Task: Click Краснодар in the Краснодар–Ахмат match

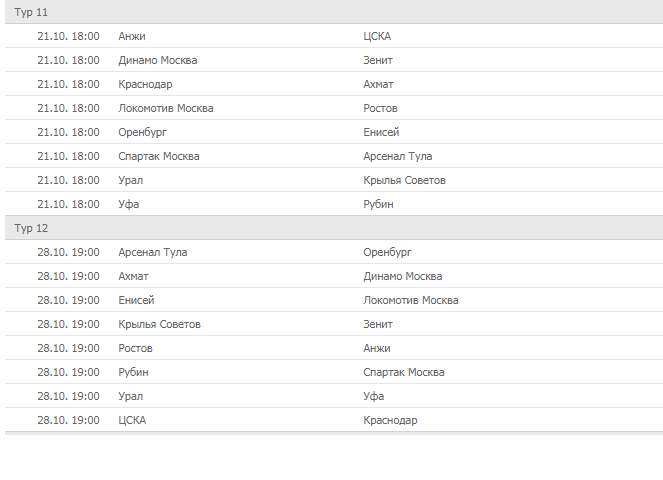Action: (145, 84)
